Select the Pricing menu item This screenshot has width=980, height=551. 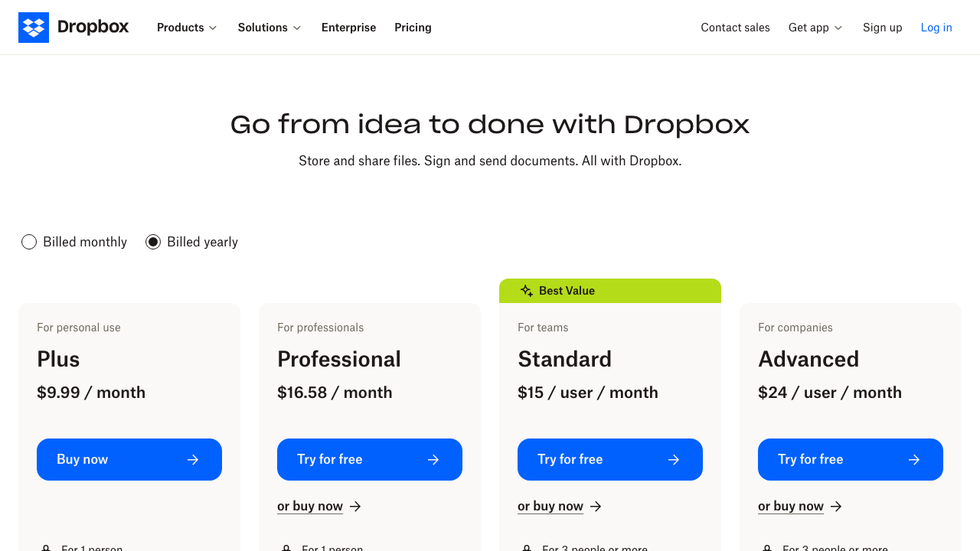point(413,28)
